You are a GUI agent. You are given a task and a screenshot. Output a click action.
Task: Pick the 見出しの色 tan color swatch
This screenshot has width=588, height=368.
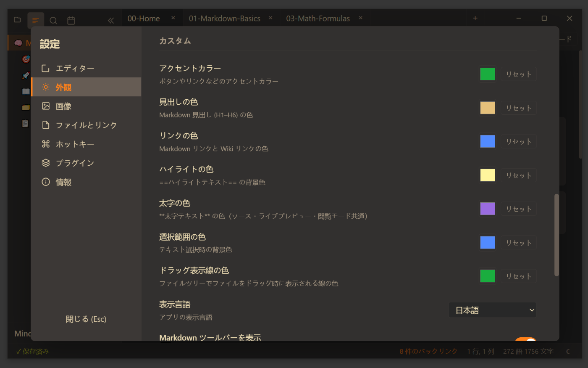pyautogui.click(x=487, y=108)
